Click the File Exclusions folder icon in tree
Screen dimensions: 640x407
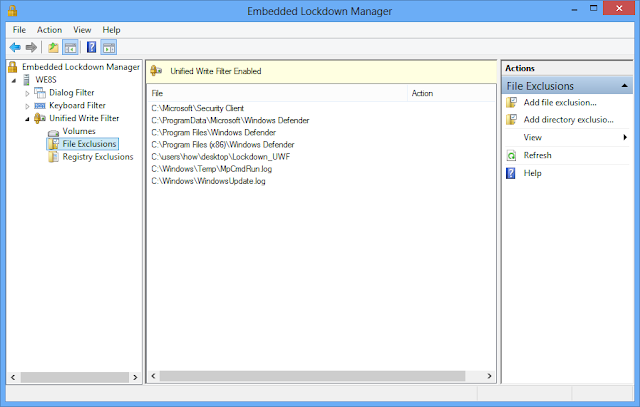pos(53,144)
